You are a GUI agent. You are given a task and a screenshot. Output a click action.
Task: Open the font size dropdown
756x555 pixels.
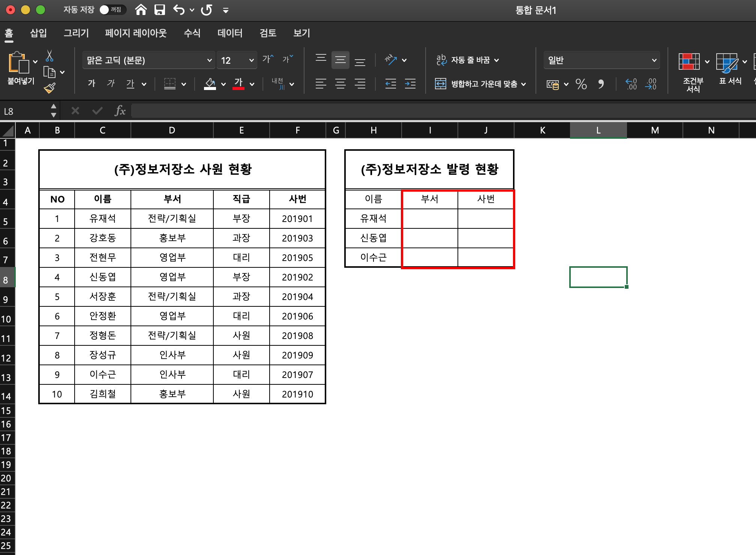click(x=251, y=60)
